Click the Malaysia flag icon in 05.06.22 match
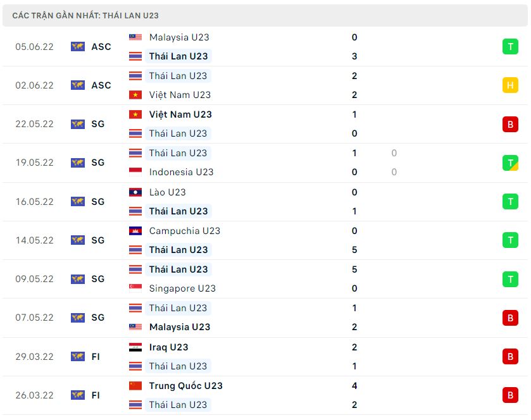 point(135,37)
